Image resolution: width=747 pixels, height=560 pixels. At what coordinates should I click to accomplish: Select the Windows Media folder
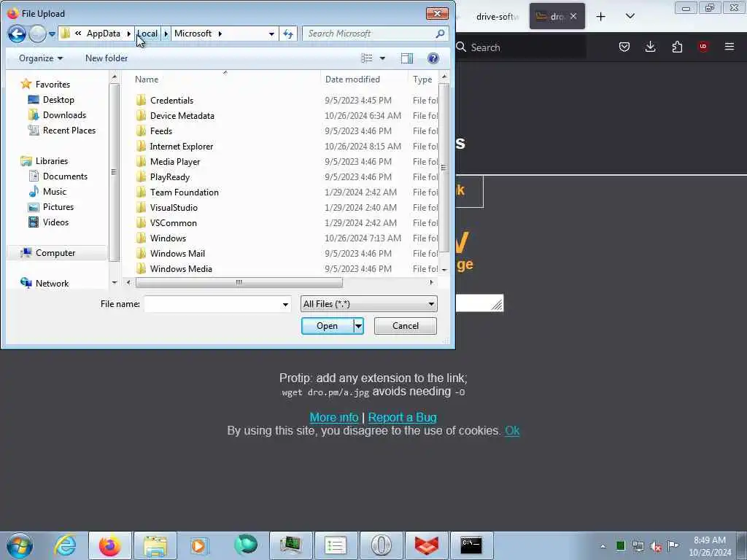pos(181,268)
